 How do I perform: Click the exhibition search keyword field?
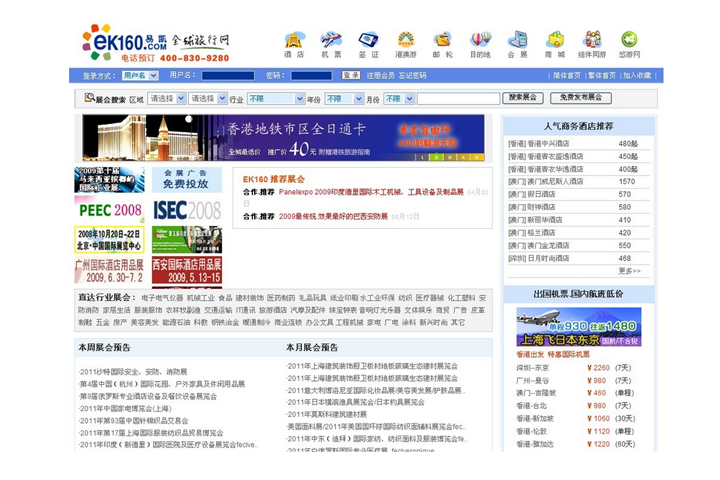(x=458, y=99)
